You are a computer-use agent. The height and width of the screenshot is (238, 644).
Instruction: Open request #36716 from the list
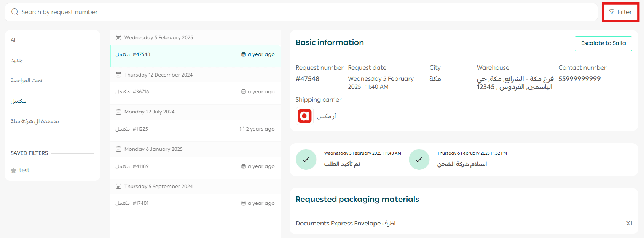[x=195, y=92]
